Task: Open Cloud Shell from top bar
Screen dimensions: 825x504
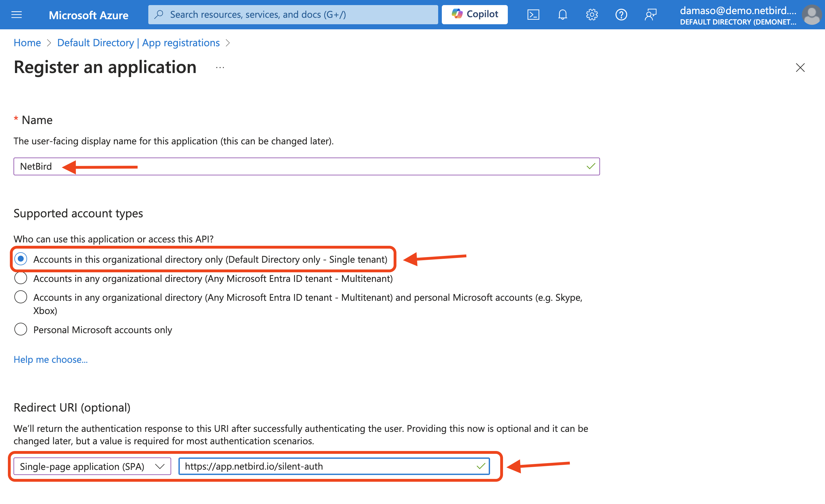Action: pyautogui.click(x=533, y=15)
